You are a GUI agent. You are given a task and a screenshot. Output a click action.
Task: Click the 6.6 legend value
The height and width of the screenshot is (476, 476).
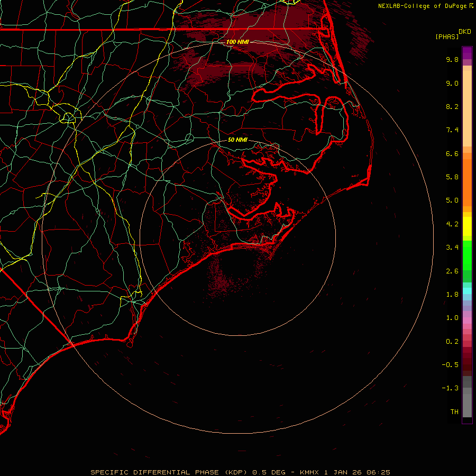pos(452,153)
